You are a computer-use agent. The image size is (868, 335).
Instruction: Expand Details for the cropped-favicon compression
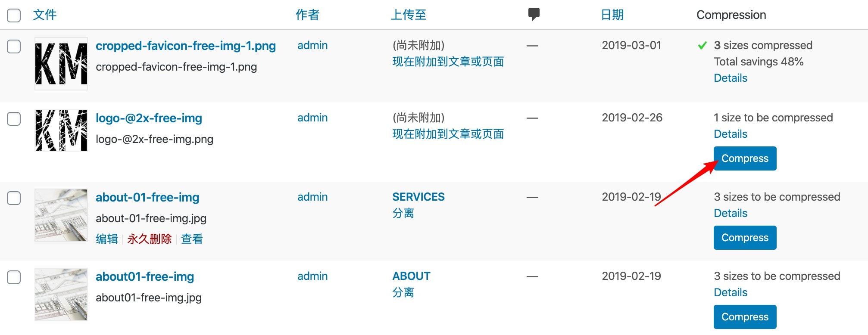pyautogui.click(x=731, y=78)
